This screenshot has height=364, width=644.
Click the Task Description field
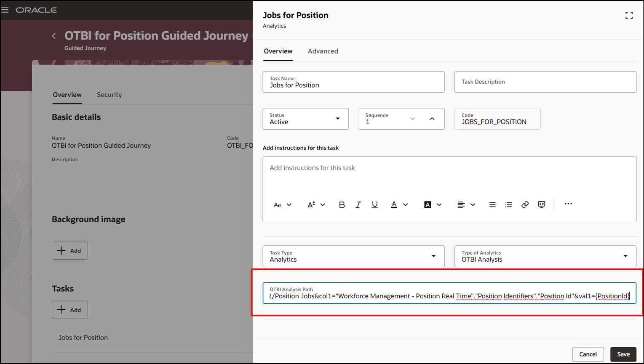(x=545, y=82)
